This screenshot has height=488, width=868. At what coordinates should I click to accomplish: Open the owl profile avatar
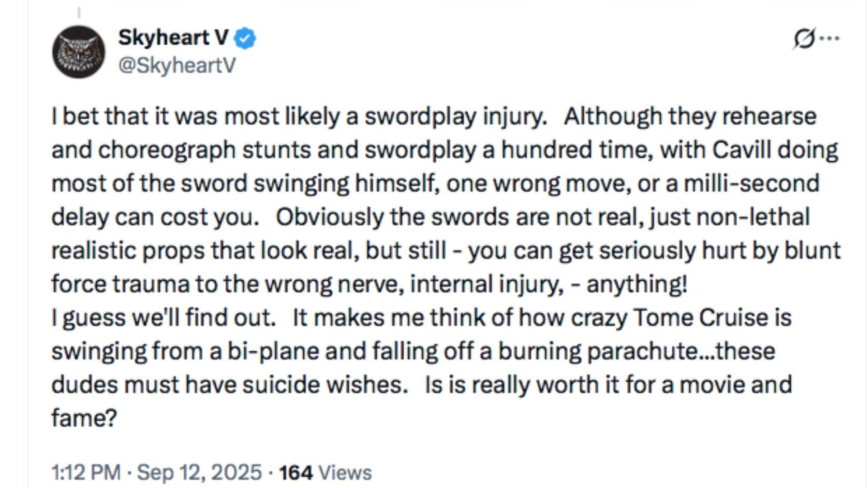(79, 52)
